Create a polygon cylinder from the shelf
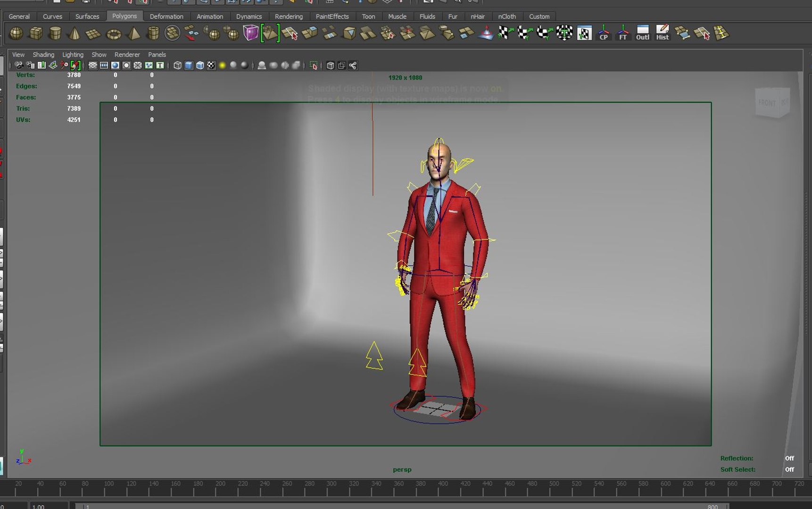 click(x=55, y=33)
